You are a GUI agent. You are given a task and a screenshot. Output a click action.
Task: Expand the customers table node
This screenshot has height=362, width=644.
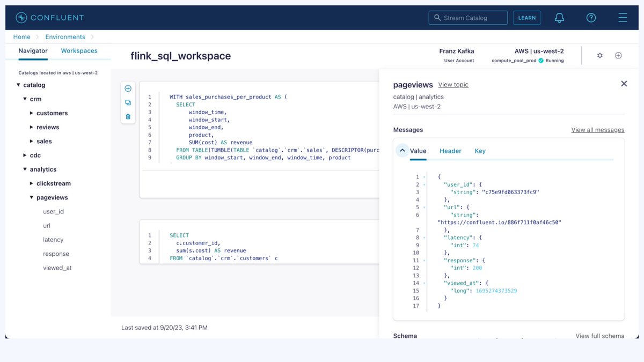pyautogui.click(x=32, y=113)
